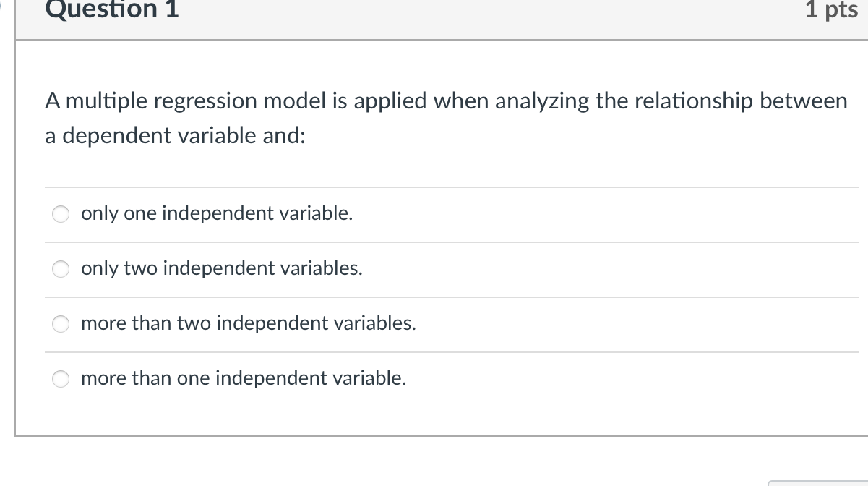This screenshot has height=486, width=868.
Task: Mark the 'more than one independent variable' radio button
Action: (61, 379)
